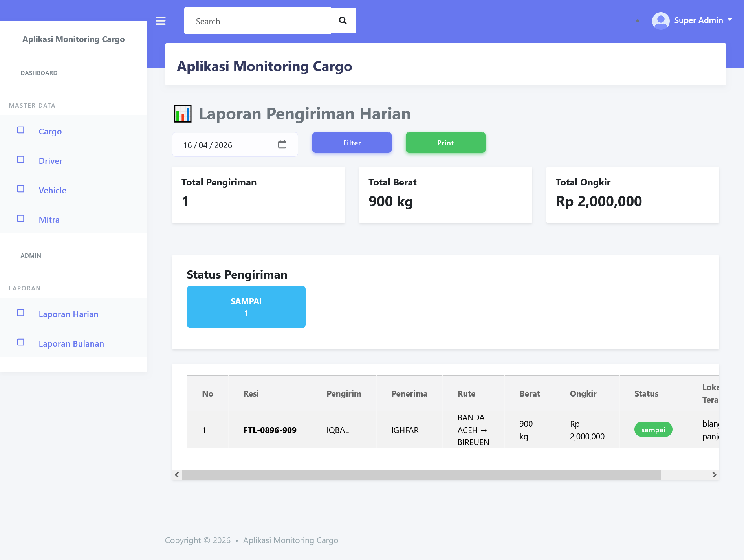
Task: Click the hamburger menu icon
Action: [161, 21]
